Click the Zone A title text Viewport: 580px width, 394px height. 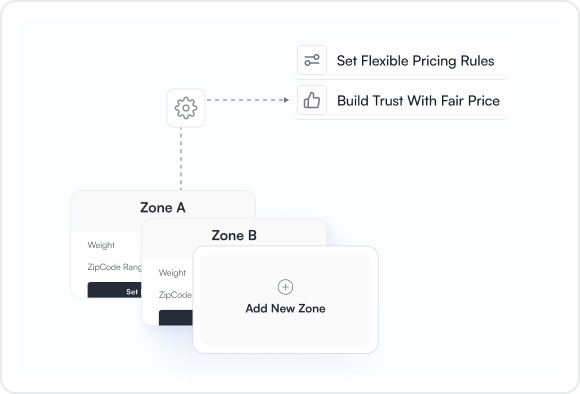163,208
